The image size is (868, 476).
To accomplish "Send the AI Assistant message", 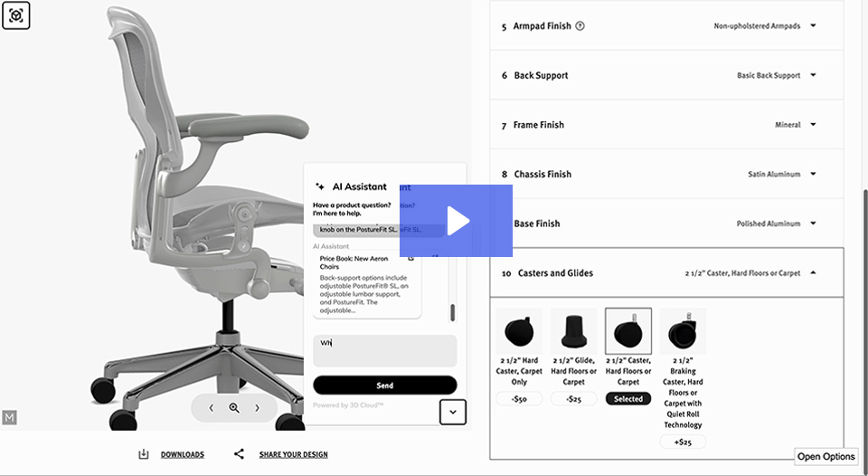I will 385,386.
